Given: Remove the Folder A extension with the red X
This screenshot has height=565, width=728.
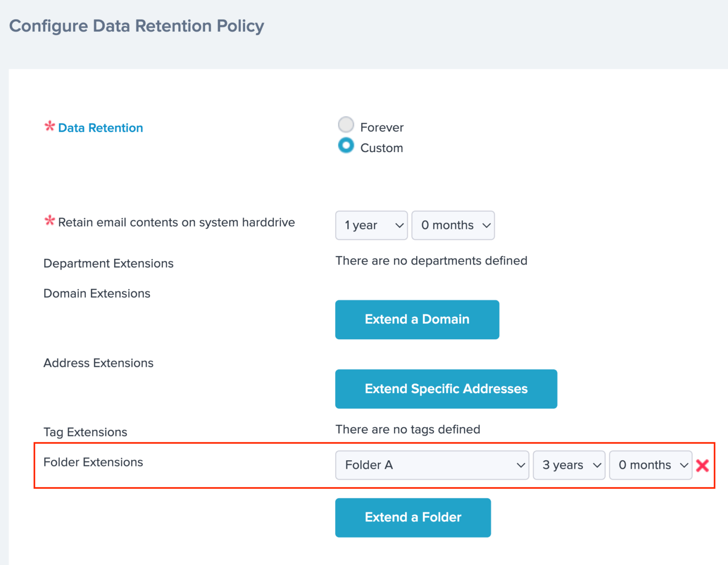Looking at the screenshot, I should click(x=702, y=465).
